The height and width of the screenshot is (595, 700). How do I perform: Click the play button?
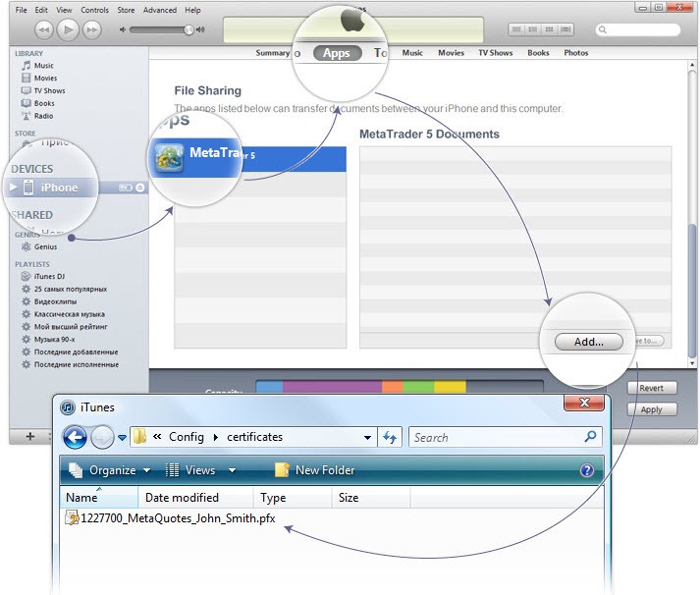tap(68, 29)
